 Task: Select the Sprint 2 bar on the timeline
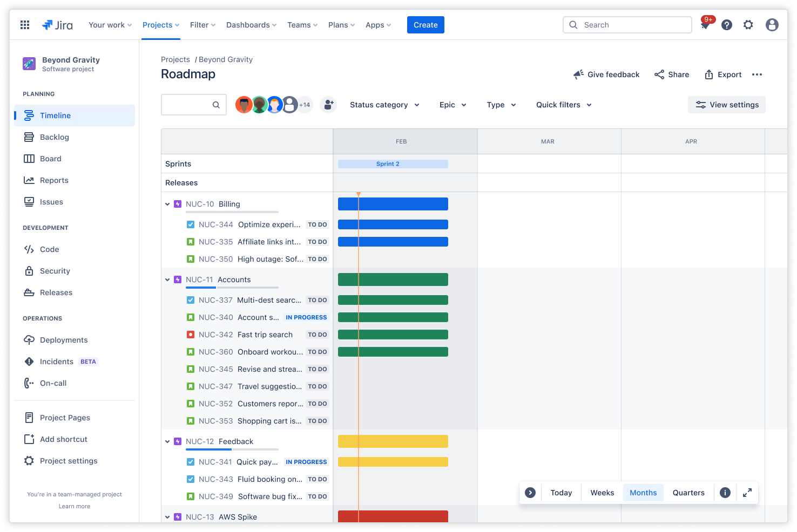tap(393, 163)
